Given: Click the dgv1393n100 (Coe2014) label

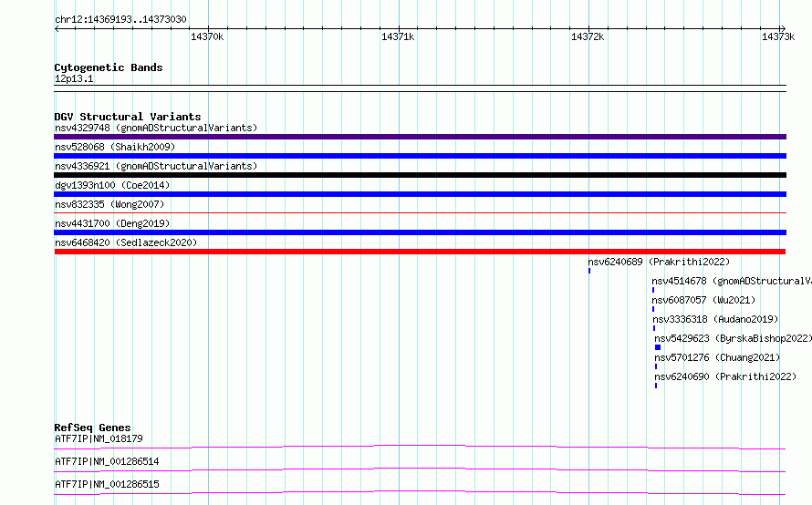Looking at the screenshot, I should [112, 185].
